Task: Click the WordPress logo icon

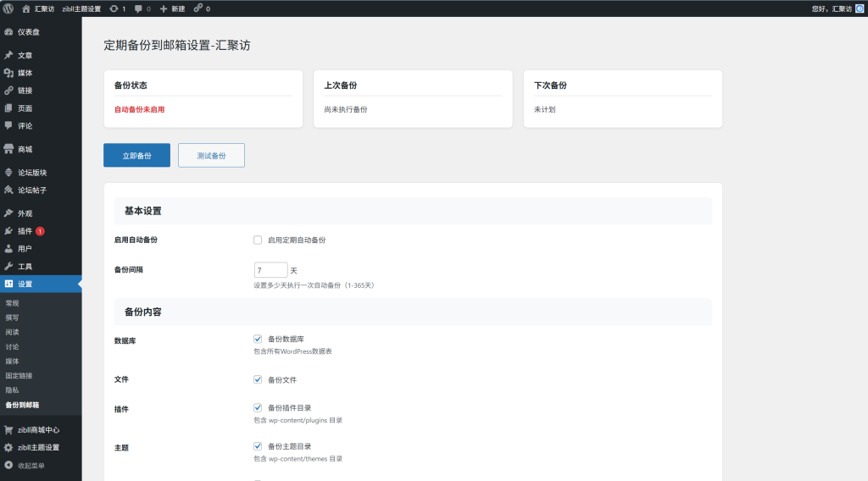Action: tap(8, 8)
